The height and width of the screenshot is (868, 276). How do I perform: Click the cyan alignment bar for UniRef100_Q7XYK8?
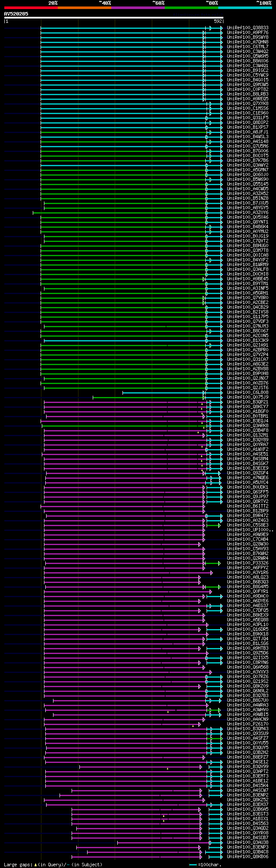125,104
